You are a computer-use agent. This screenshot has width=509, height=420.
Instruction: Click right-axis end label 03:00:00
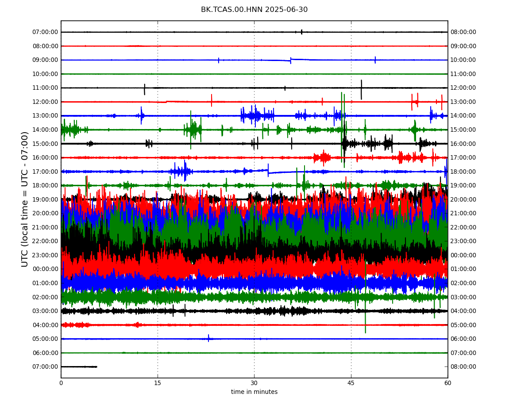pyautogui.click(x=463, y=297)
